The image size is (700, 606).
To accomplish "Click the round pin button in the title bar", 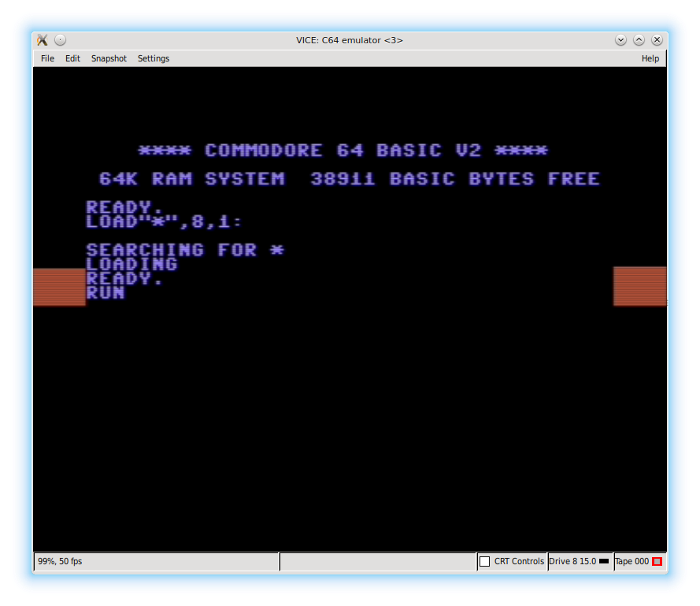I will 61,40.
